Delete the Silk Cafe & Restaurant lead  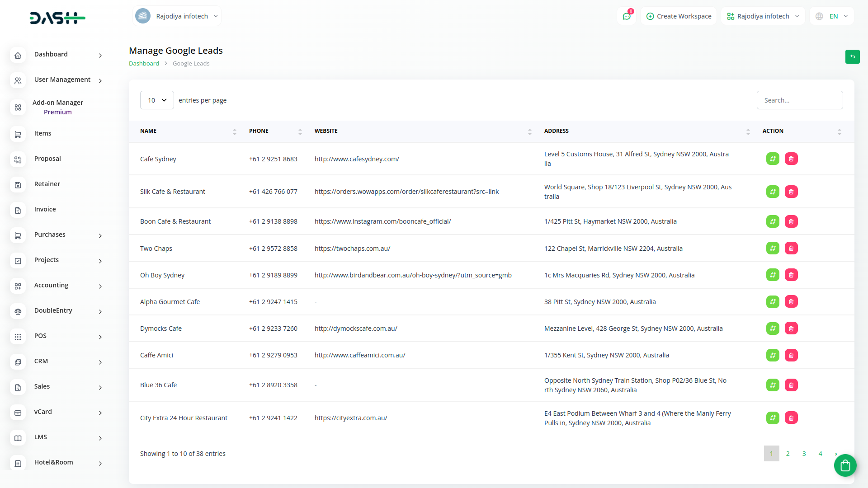791,192
